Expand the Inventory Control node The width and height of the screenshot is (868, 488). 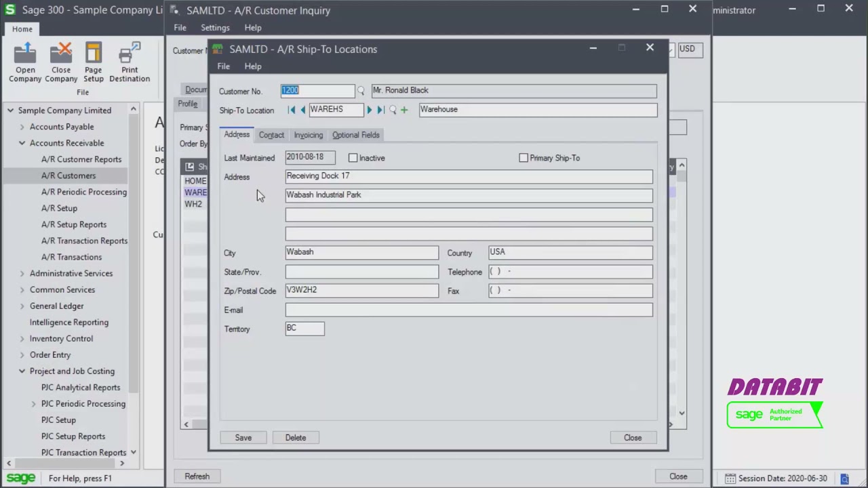tap(22, 338)
